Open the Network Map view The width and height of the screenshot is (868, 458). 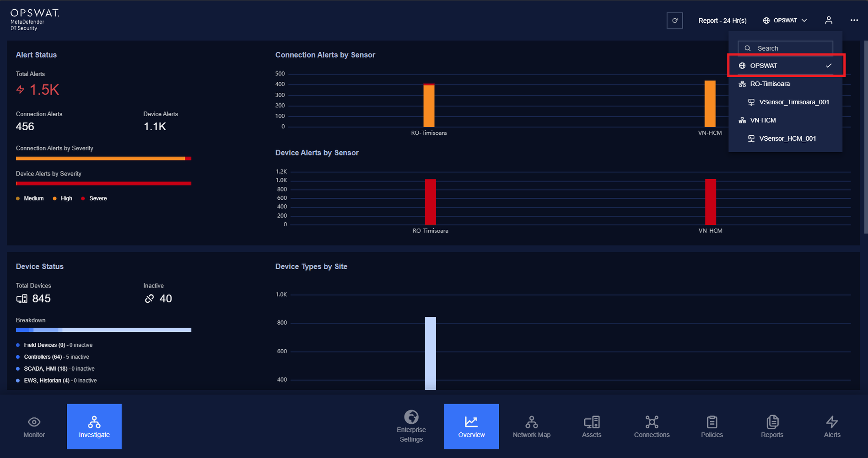[532, 426]
